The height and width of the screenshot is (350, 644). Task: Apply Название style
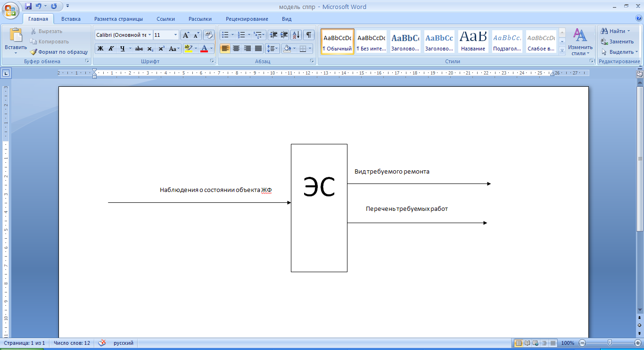[x=473, y=42]
